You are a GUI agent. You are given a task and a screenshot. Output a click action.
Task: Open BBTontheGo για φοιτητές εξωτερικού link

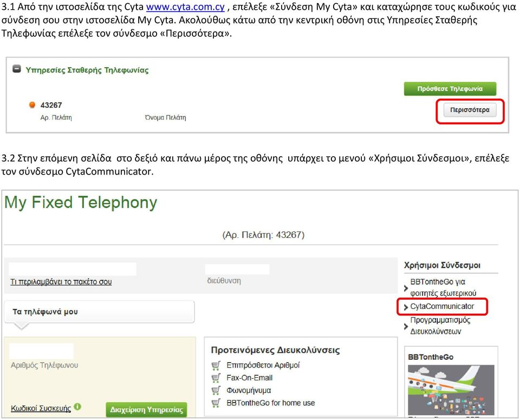443,287
